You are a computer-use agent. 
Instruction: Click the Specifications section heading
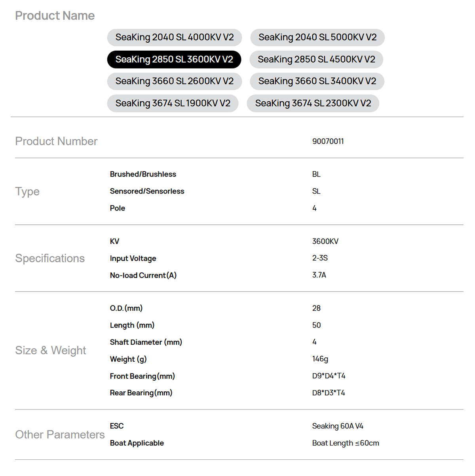pyautogui.click(x=50, y=258)
